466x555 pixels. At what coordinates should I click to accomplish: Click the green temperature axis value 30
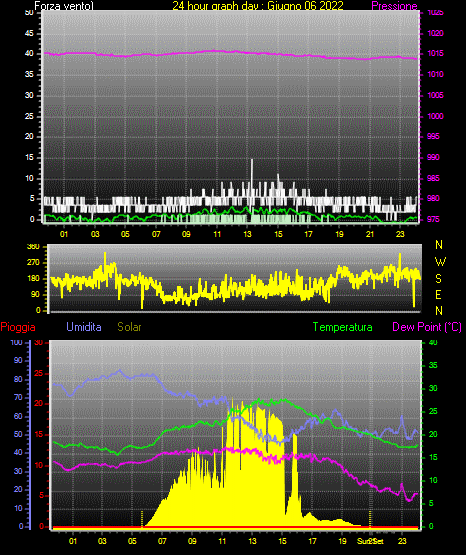[433, 388]
